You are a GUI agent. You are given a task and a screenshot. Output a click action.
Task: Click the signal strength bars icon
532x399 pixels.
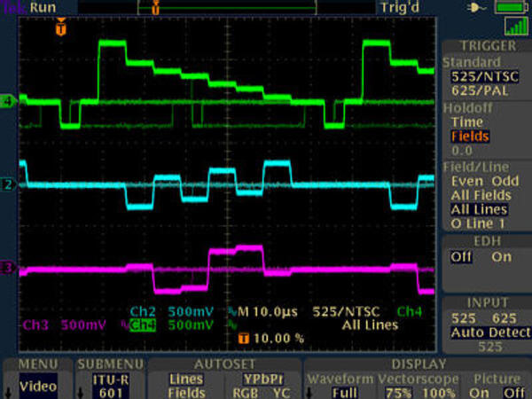[x=516, y=26]
